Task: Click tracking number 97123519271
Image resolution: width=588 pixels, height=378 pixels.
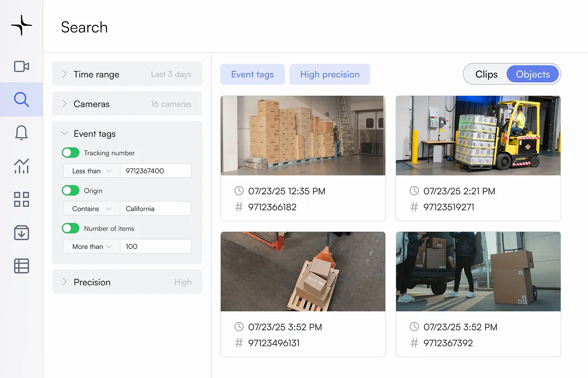Action: tap(449, 207)
